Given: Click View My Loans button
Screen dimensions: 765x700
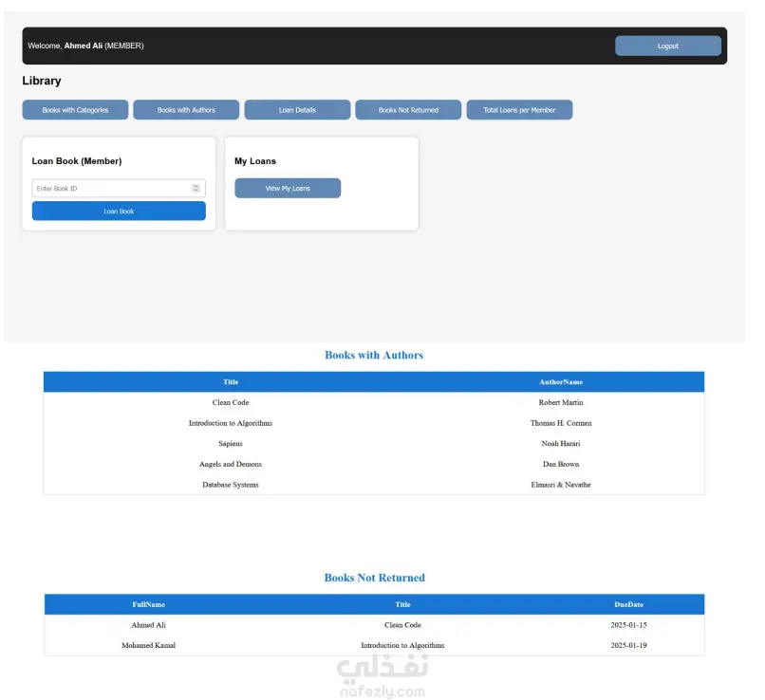Looking at the screenshot, I should (x=288, y=188).
